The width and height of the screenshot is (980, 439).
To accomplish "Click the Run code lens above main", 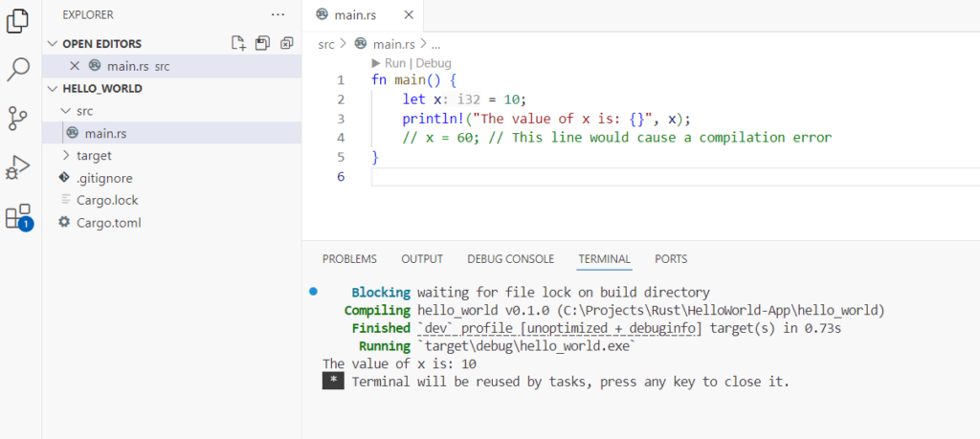I will (389, 63).
